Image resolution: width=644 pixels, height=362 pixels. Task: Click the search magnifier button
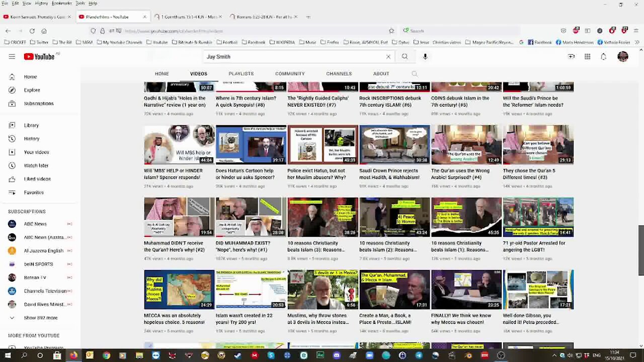coord(405,57)
